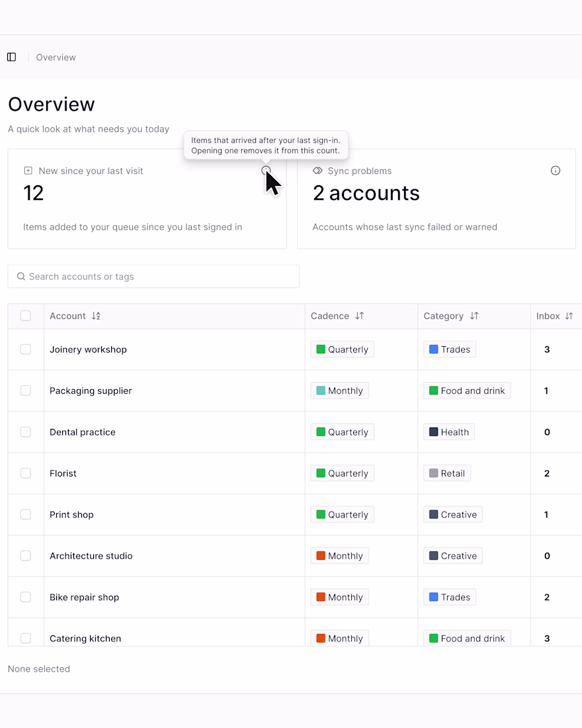
Task: Select the Print shop row checkbox
Action: 26,514
